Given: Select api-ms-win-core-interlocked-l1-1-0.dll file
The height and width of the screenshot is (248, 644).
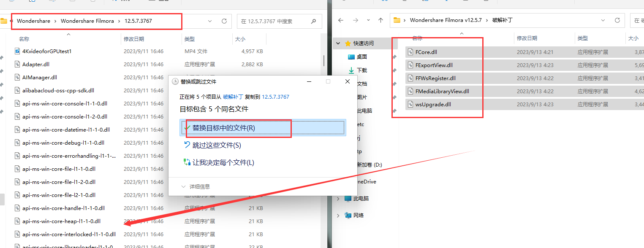Looking at the screenshot, I should pos(69,234).
